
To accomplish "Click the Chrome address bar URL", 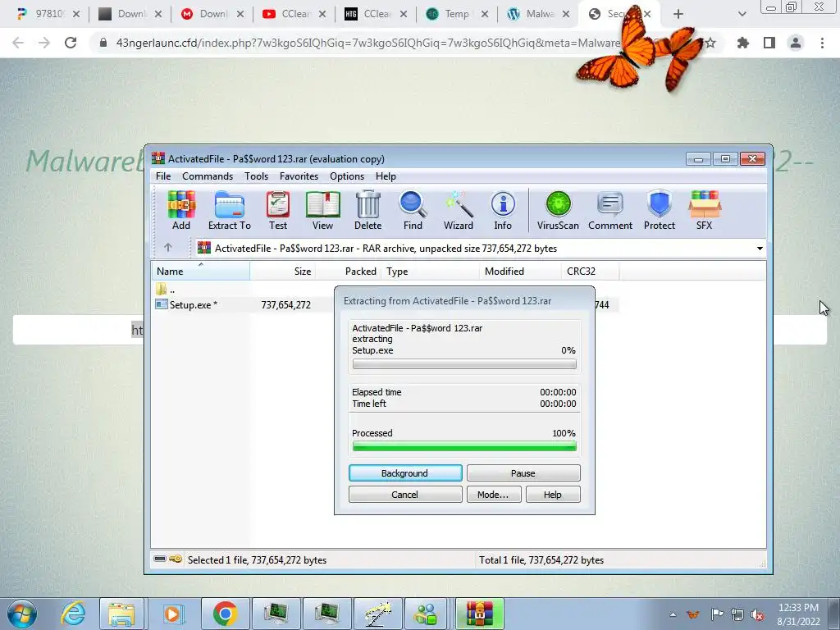I will [368, 43].
